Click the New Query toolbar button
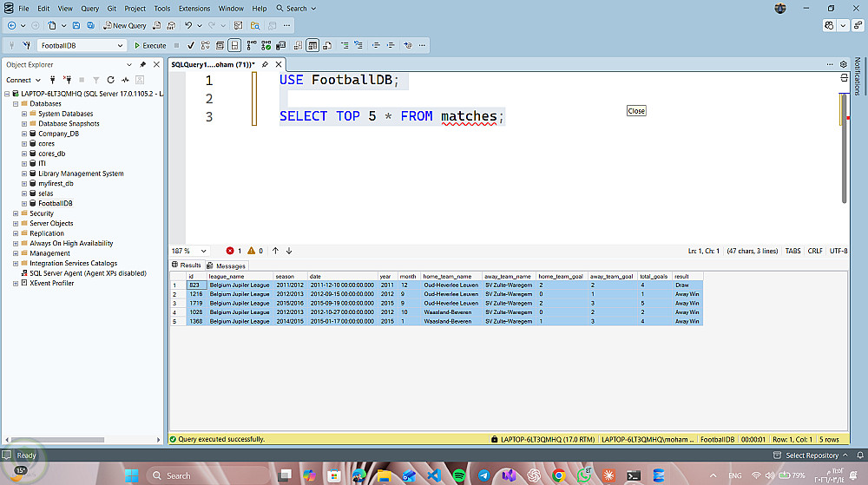This screenshot has height=485, width=868. click(125, 26)
